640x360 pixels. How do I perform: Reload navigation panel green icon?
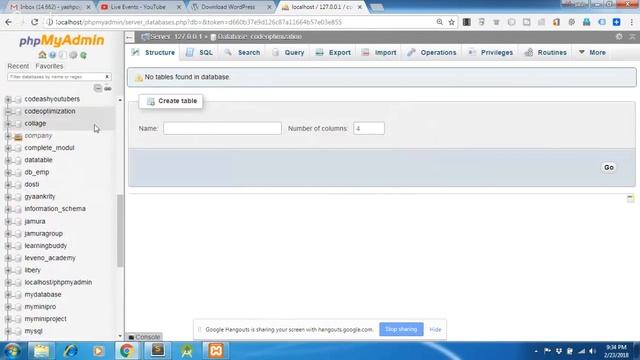pos(83,55)
